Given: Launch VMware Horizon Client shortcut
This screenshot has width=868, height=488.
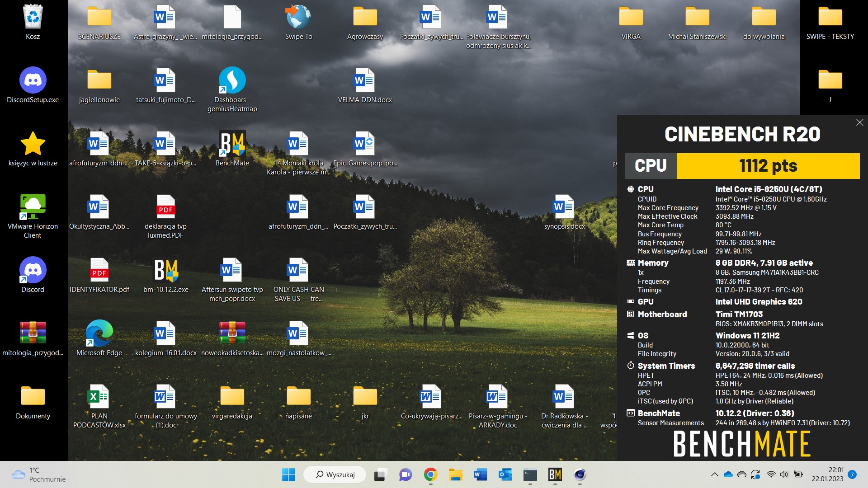Looking at the screenshot, I should point(33,206).
